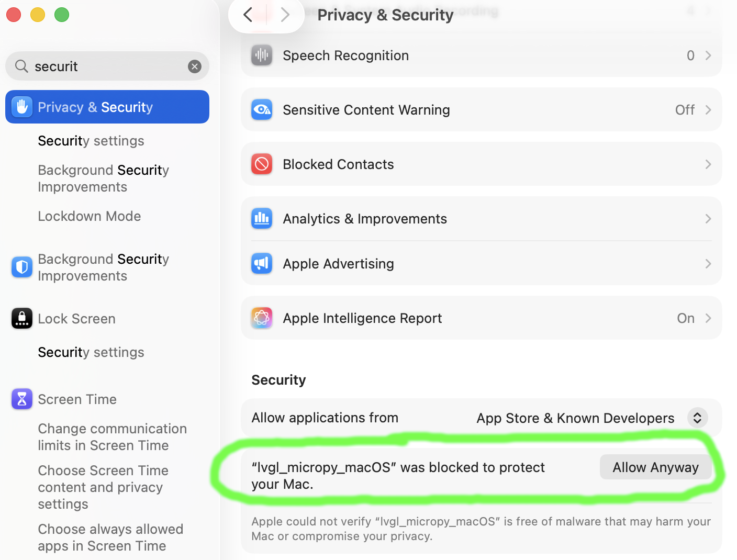Viewport: 737px width, 560px height.
Task: Click the Lock Screen padlock icon in sidebar
Action: click(21, 318)
